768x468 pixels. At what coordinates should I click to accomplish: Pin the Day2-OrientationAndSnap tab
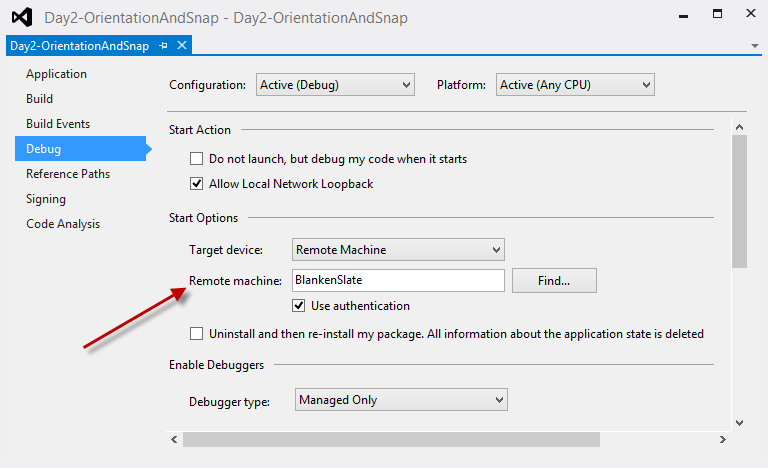click(164, 46)
